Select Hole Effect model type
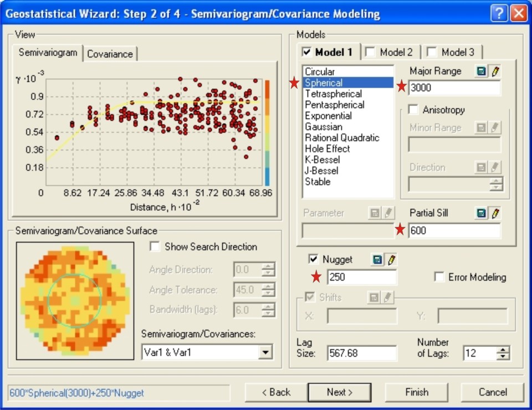This screenshot has height=410, width=532. [x=348, y=149]
